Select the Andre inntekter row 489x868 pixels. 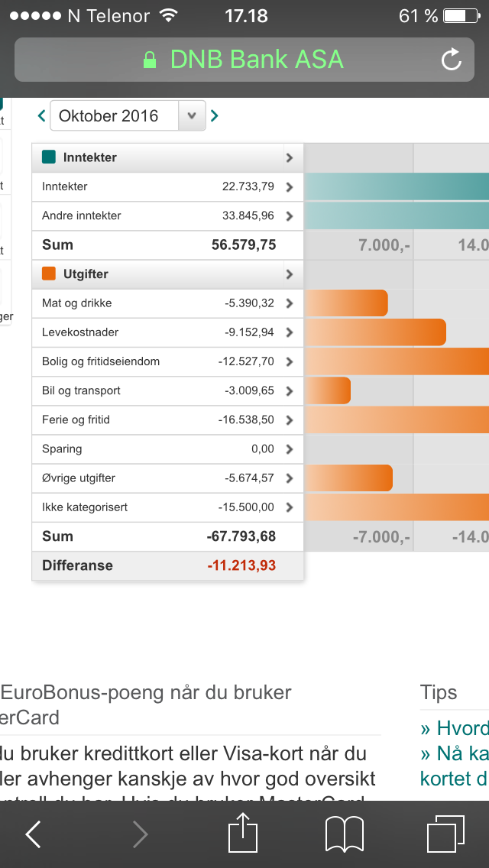[168, 216]
